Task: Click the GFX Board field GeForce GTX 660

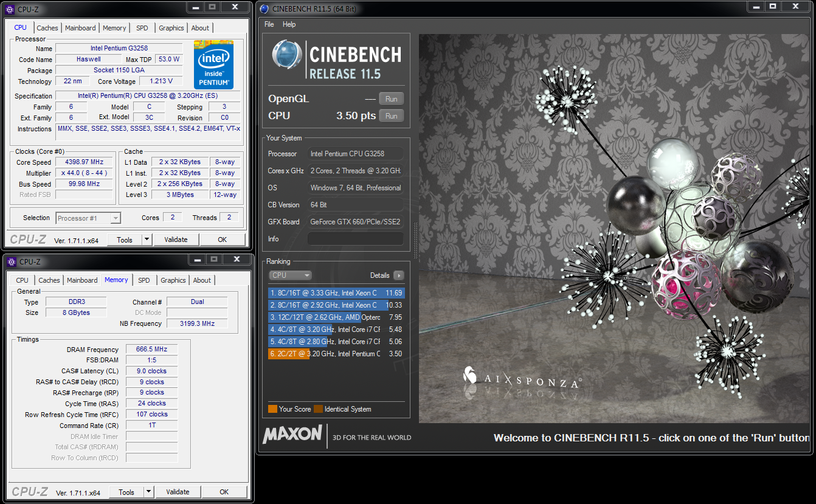Action: pos(355,222)
